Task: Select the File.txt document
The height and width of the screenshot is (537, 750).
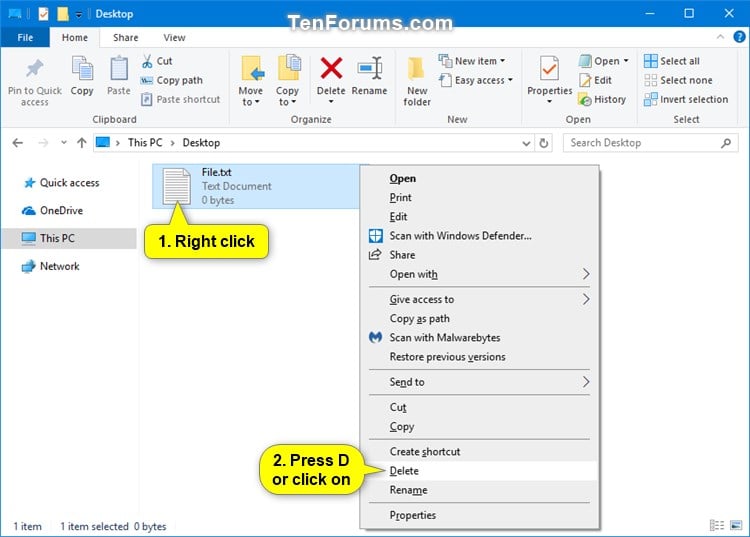Action: click(256, 186)
